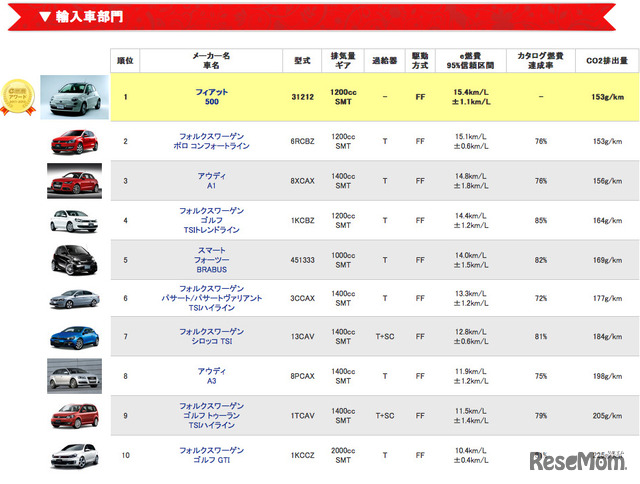Click the 14.8km/L fuel economy value
This screenshot has height=484, width=640.
(x=471, y=176)
